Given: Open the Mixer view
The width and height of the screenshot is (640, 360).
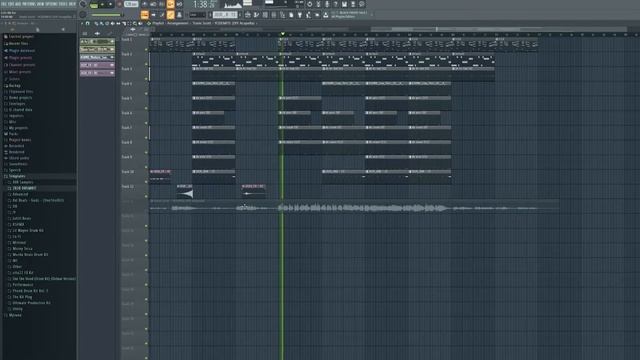Looking at the screenshot, I should 273,15.
